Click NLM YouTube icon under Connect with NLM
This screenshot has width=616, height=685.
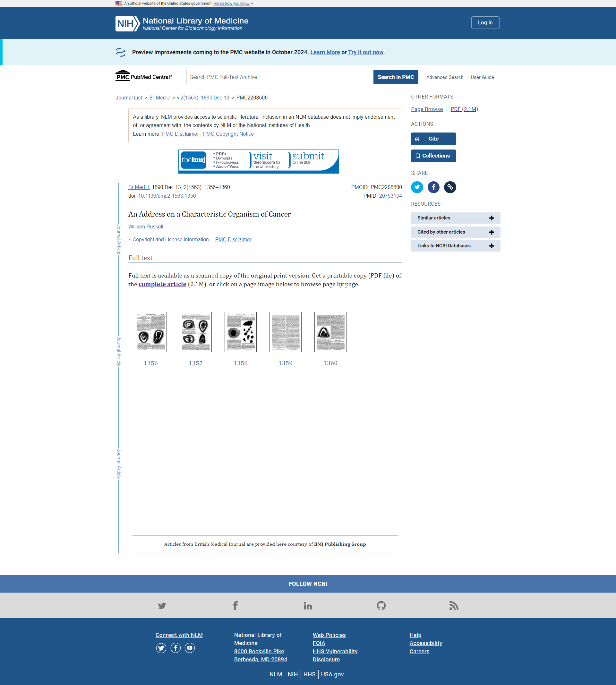point(190,648)
